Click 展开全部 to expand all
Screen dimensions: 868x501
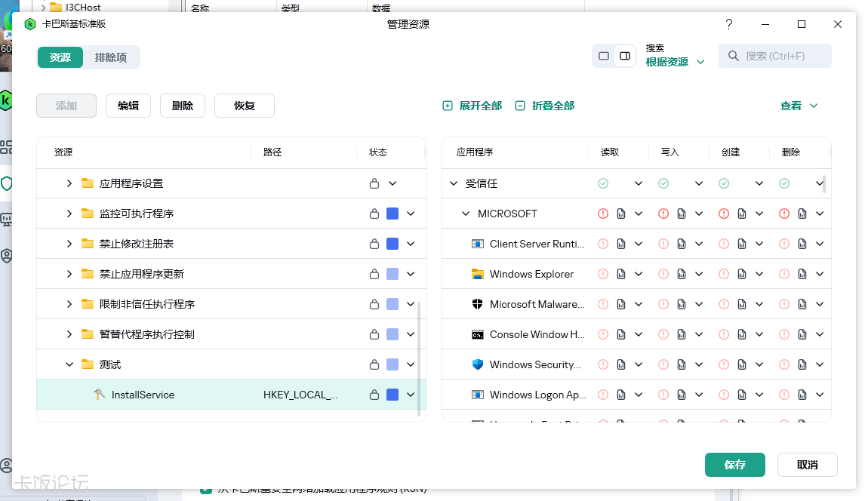(472, 106)
